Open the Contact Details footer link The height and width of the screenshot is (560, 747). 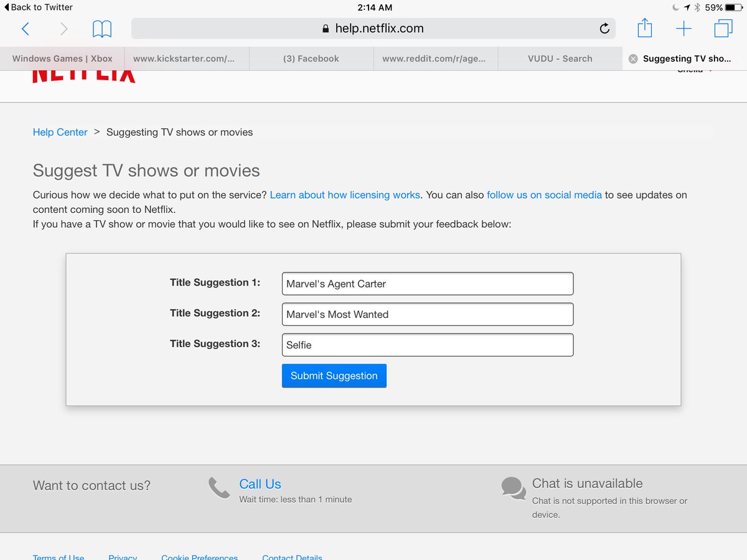pyautogui.click(x=292, y=557)
